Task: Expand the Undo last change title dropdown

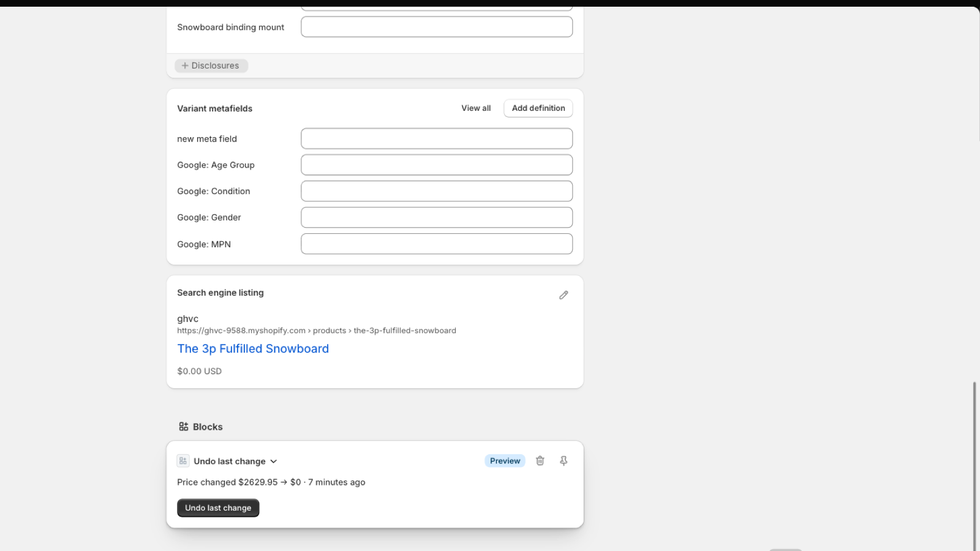Action: tap(274, 462)
